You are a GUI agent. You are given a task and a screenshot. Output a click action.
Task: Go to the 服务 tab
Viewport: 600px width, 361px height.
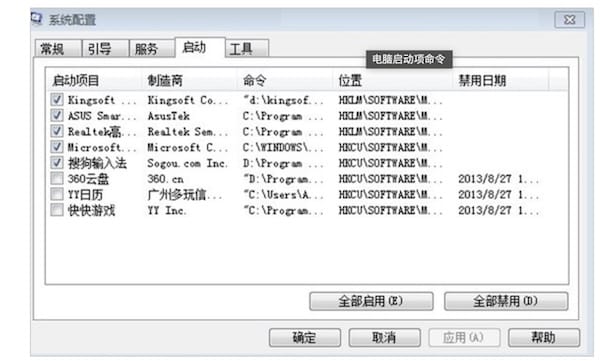[152, 49]
